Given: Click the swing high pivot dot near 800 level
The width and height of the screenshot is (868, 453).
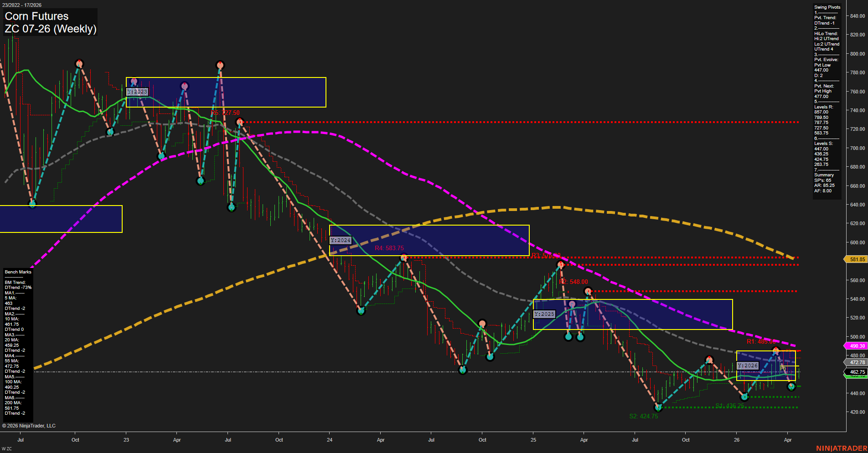Looking at the screenshot, I should point(80,63).
